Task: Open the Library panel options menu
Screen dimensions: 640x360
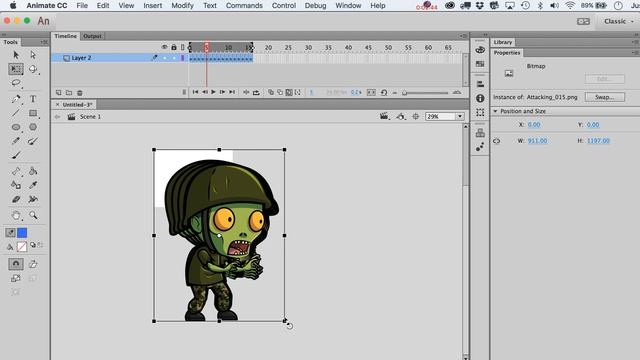Action: click(635, 42)
